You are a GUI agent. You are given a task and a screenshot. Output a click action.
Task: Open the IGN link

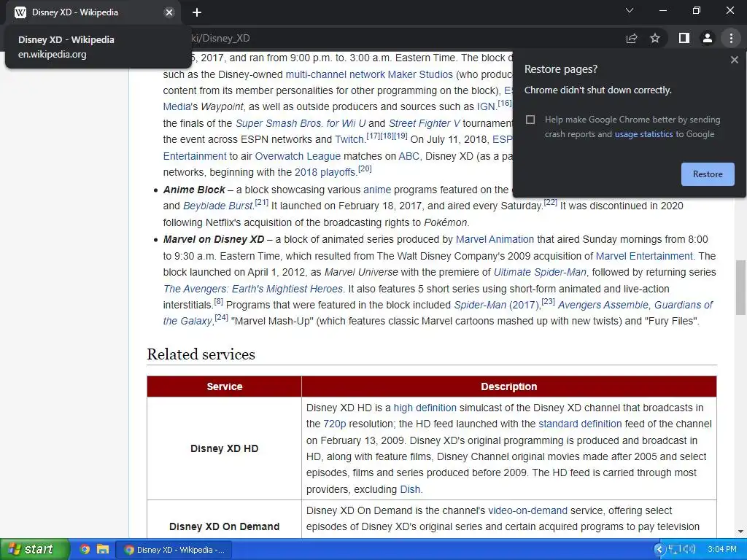(x=486, y=106)
